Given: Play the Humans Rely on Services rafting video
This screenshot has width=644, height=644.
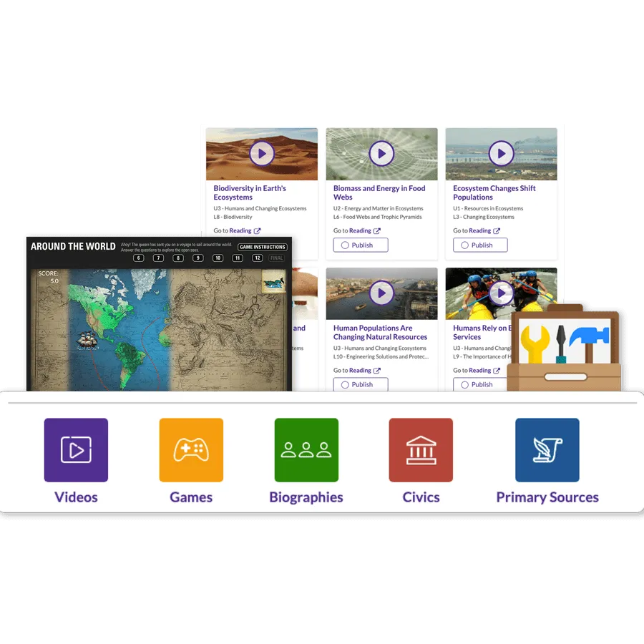Looking at the screenshot, I should (x=501, y=293).
